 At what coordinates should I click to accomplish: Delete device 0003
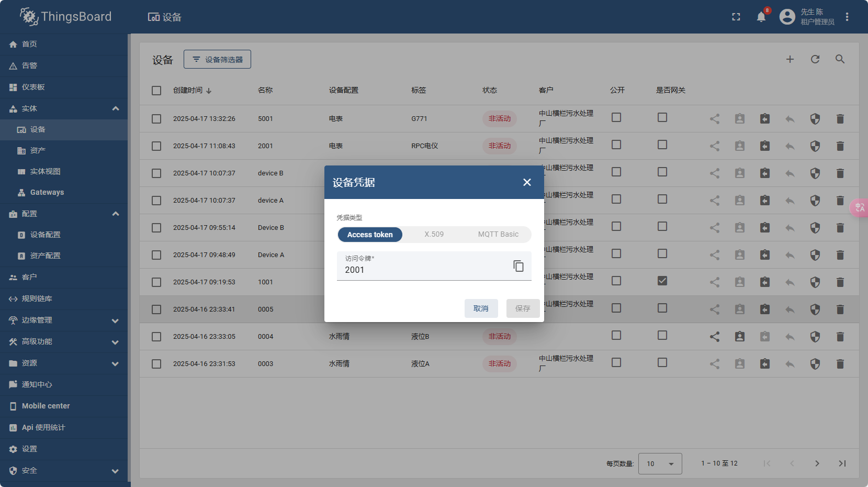840,364
